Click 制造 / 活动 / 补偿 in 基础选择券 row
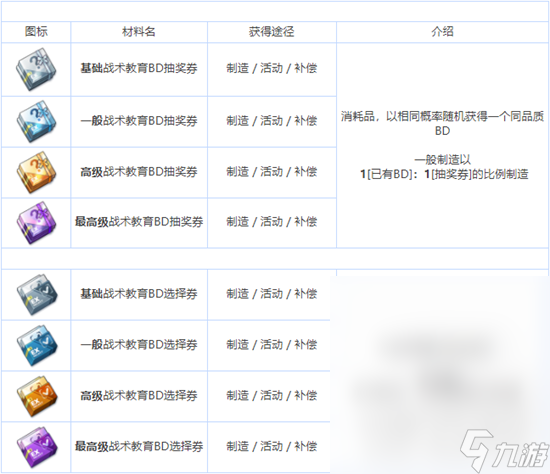This screenshot has height=474, width=550. (x=271, y=293)
